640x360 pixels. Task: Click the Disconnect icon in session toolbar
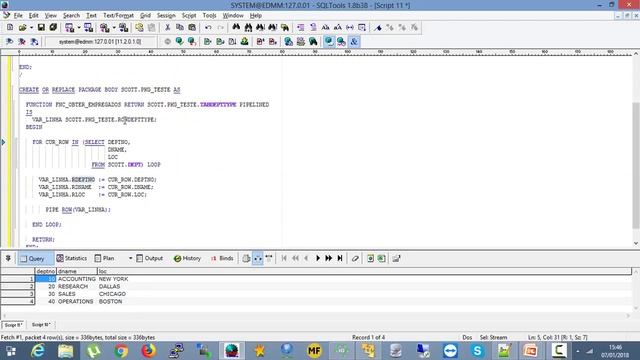pos(22,42)
